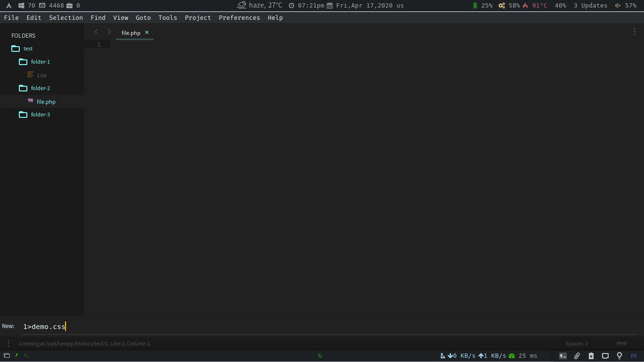Open the editor options three-dot menu

(x=634, y=32)
